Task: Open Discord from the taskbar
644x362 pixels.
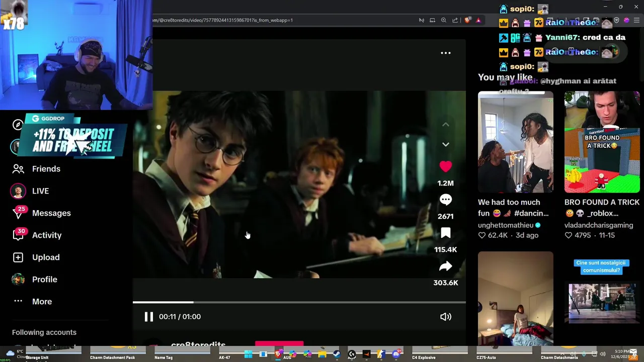Action: tap(396, 354)
